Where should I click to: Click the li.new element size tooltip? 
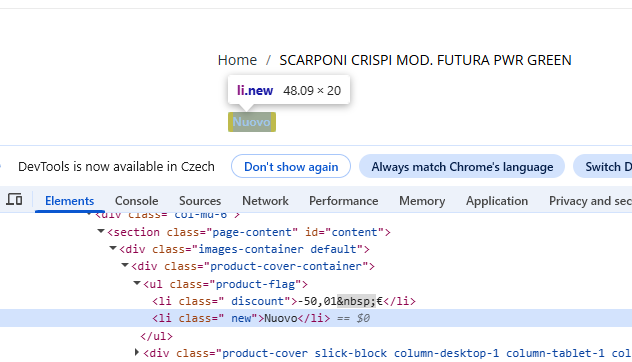289,90
